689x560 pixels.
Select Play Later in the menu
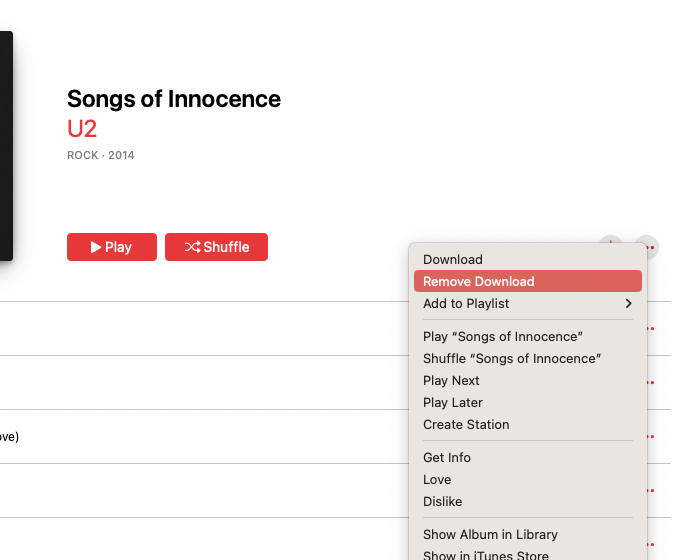[x=528, y=402]
